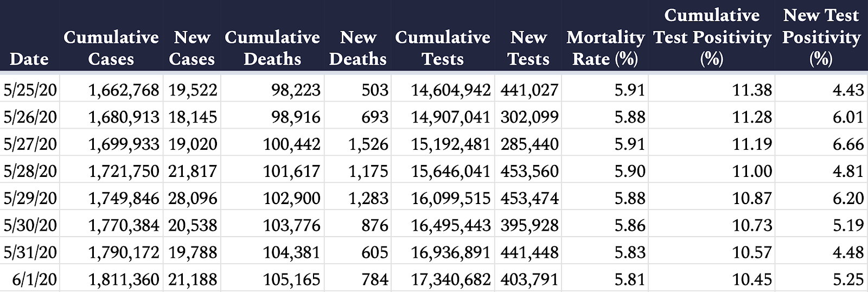
Task: Select the new deaths cell 1,526
Action: [x=368, y=143]
